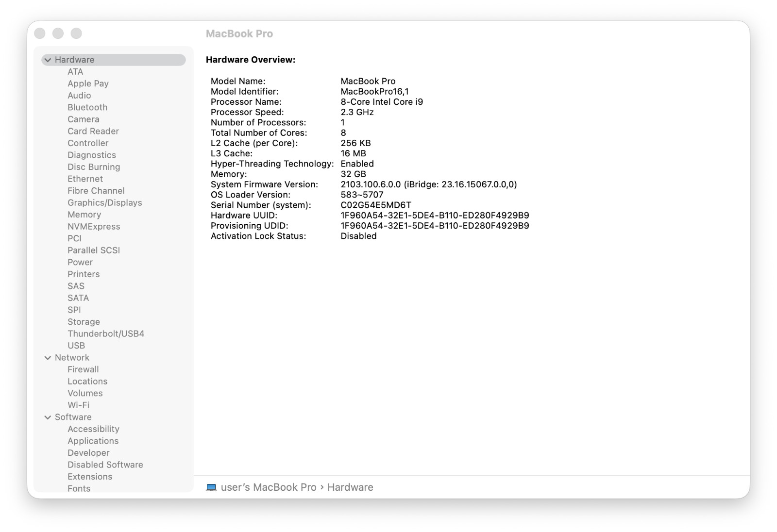Screen dimensions: 777x532
Task: Click the laptop icon in path bar
Action: click(x=211, y=487)
